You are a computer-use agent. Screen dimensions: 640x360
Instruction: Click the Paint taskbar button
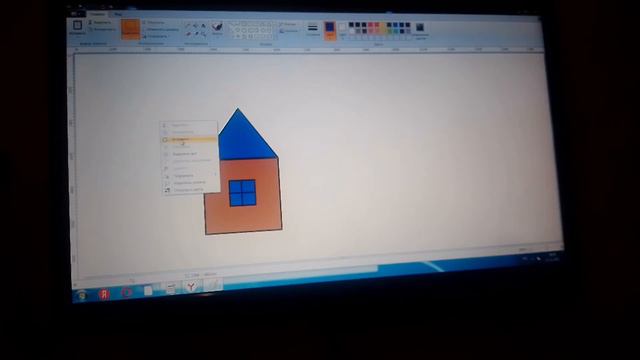coord(213,285)
